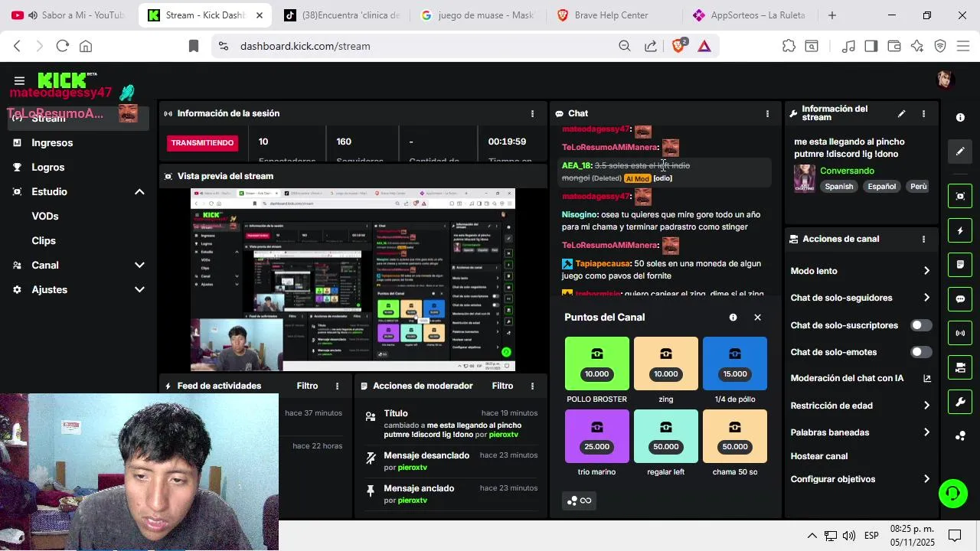The width and height of the screenshot is (980, 551).
Task: Click the TRANSMITIENDO status badge
Action: (202, 142)
